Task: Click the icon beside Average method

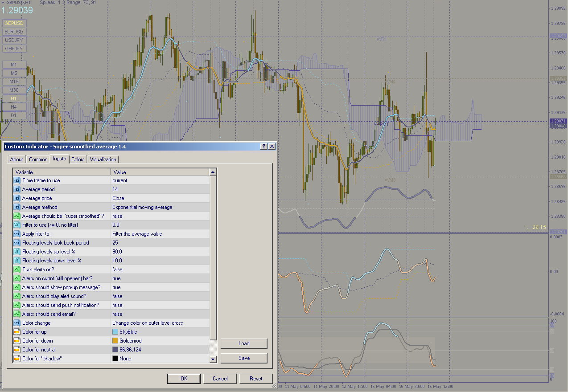Action: tap(17, 207)
